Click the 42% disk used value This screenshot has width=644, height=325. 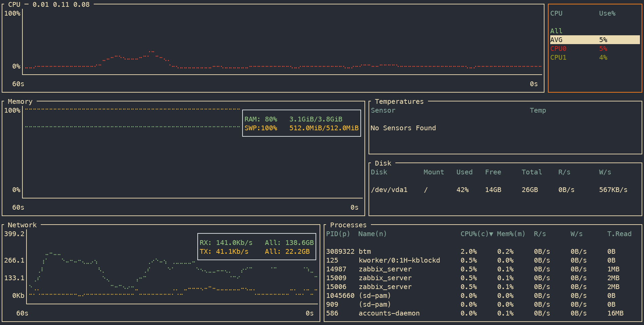462,190
